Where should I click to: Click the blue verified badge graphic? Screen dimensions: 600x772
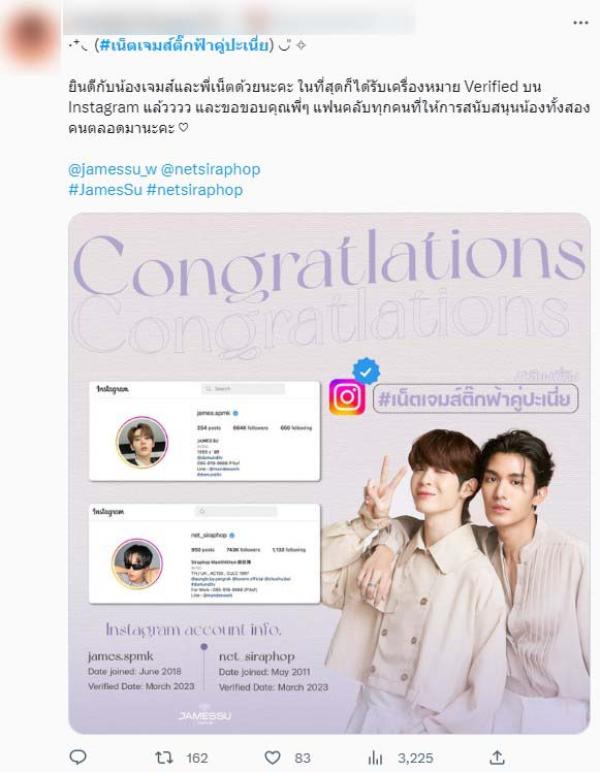tap(366, 372)
